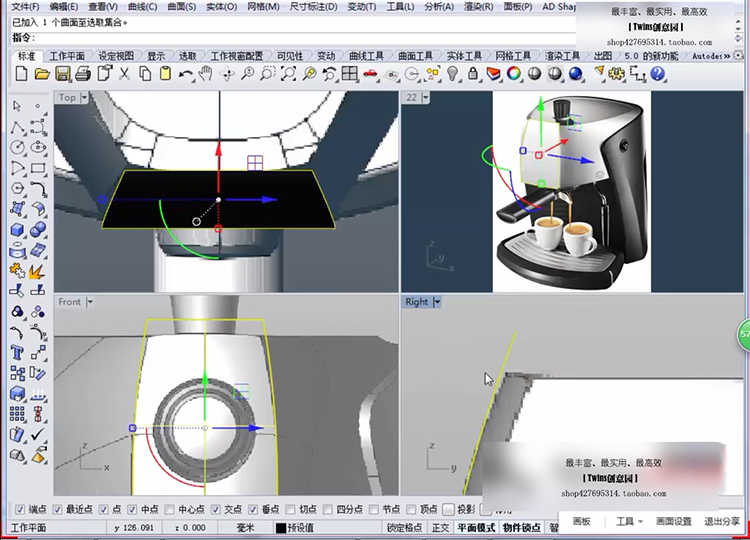Click the Open folder icon in toolbar

point(41,74)
